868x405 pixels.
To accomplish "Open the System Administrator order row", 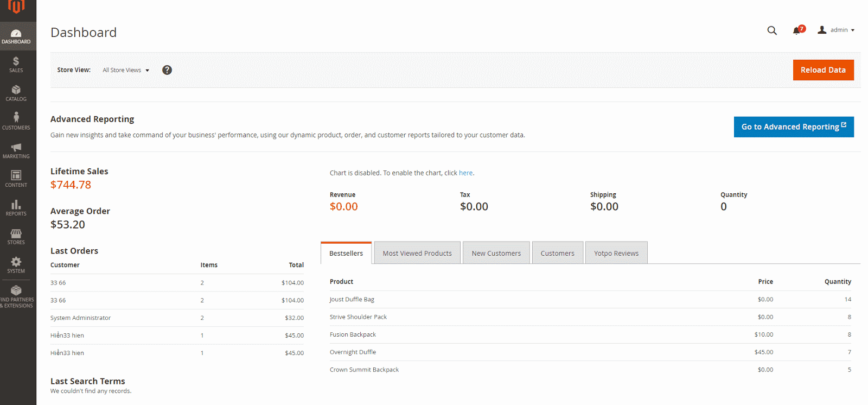I will (x=81, y=318).
